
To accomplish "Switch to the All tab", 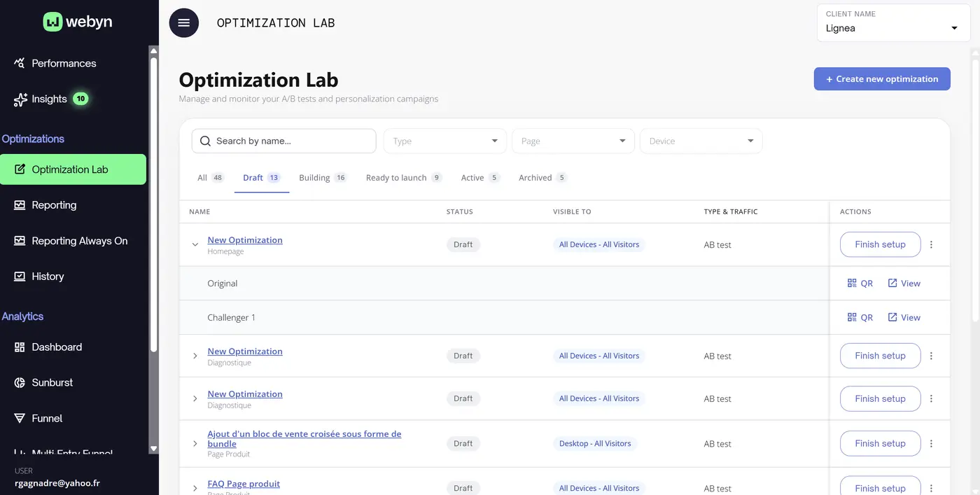I will (210, 178).
